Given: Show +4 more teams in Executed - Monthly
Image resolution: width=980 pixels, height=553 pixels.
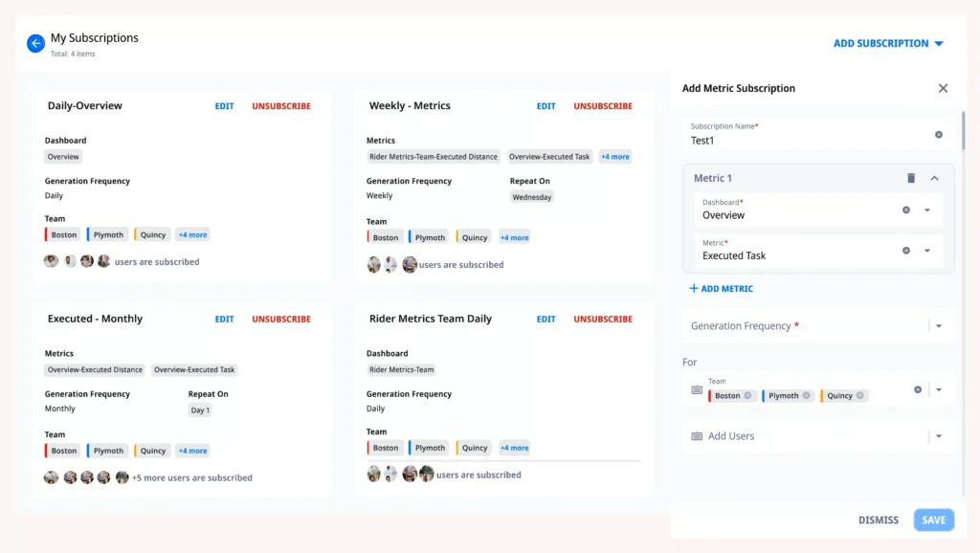Looking at the screenshot, I should (x=192, y=451).
